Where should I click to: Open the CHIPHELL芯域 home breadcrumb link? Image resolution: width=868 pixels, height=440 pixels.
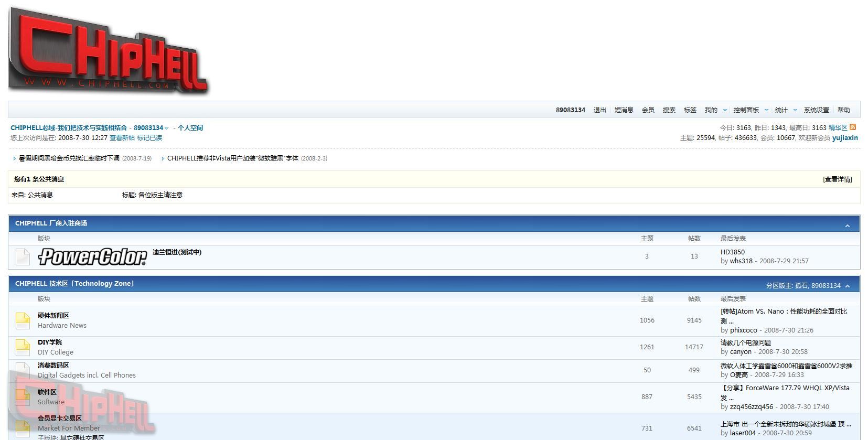[69, 127]
